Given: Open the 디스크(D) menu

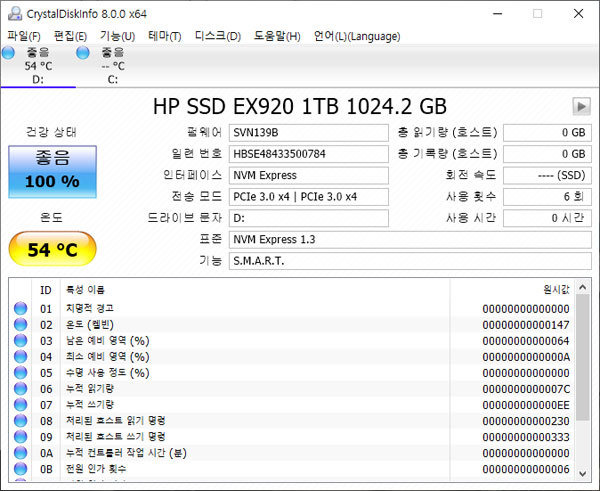Looking at the screenshot, I should [218, 36].
